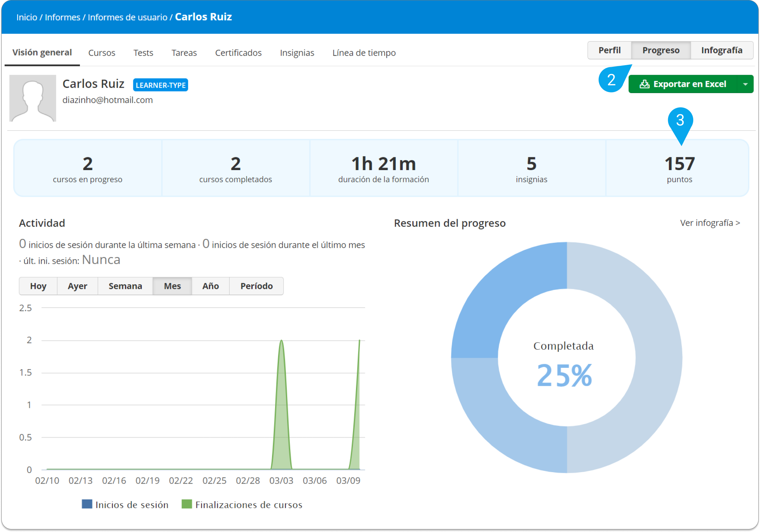Select the Hoy time range
Viewport: 760px width, 532px height.
(x=38, y=286)
